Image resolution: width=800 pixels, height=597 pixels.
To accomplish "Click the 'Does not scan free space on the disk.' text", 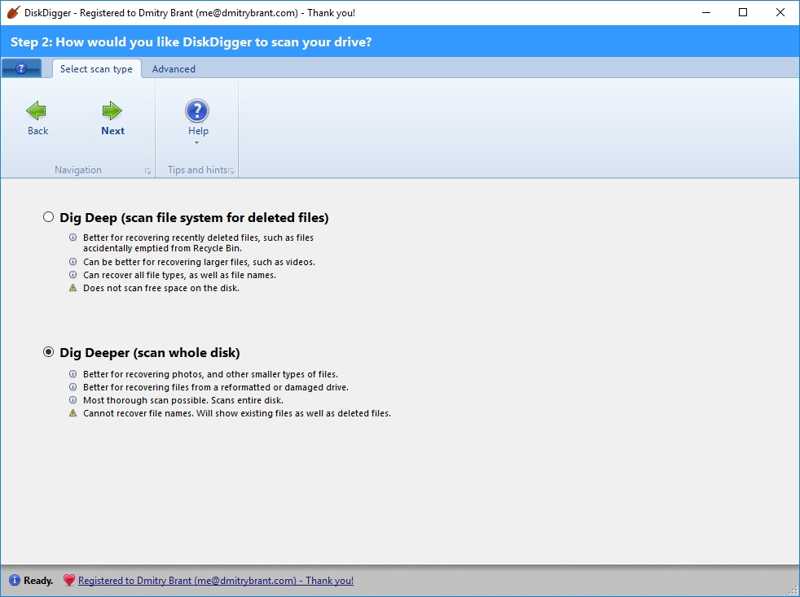I will pyautogui.click(x=161, y=288).
